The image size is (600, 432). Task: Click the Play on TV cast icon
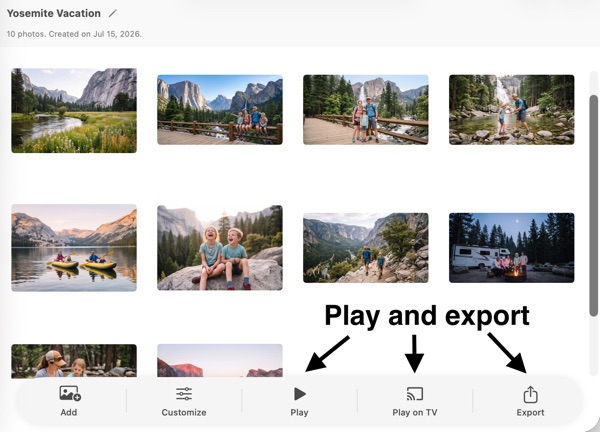[x=415, y=394]
